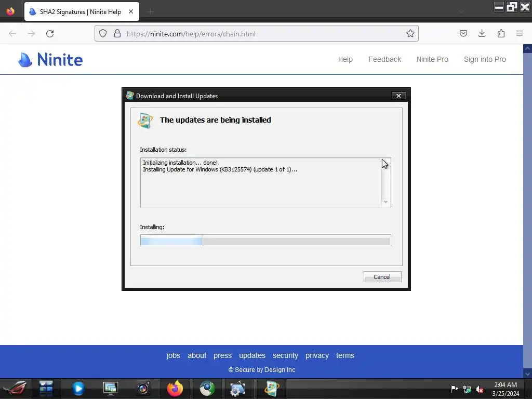Open Firefox extensions menu
This screenshot has height=399, width=532.
[x=501, y=34]
